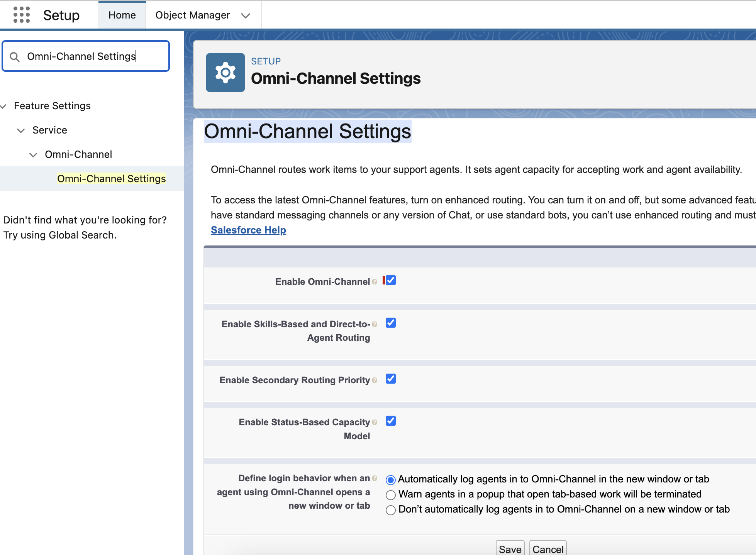The image size is (756, 555).
Task: Open the Salesforce Help link
Action: pyautogui.click(x=248, y=230)
